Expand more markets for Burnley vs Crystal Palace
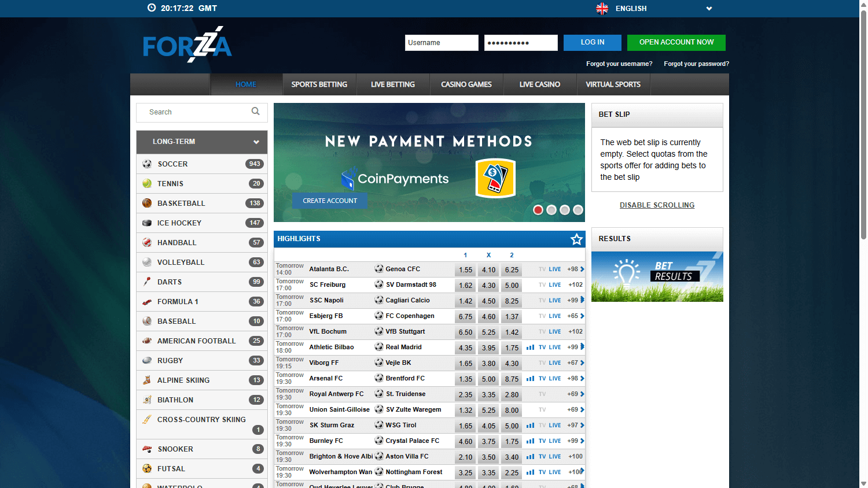This screenshot has height=488, width=868. (x=583, y=441)
